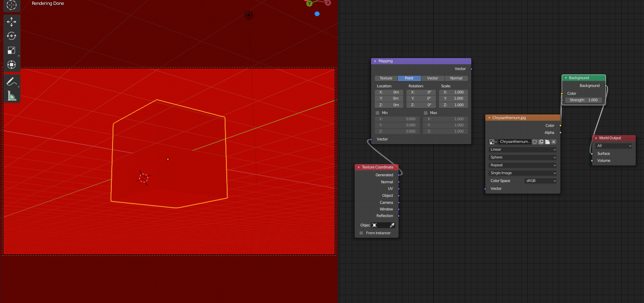This screenshot has height=303, width=644.
Task: Click Chrysanthemum Alpha output socket
Action: [x=560, y=133]
